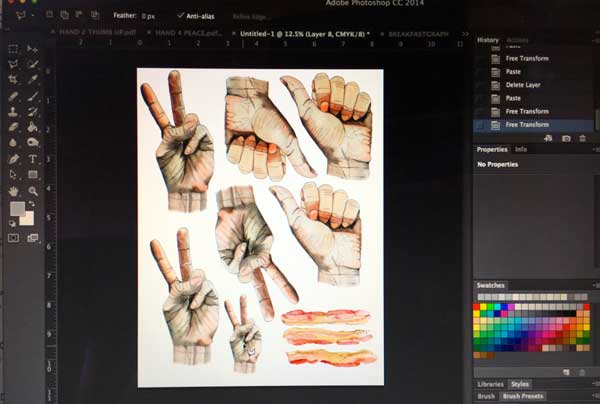
Task: Select the Zoom tool
Action: pos(33,191)
